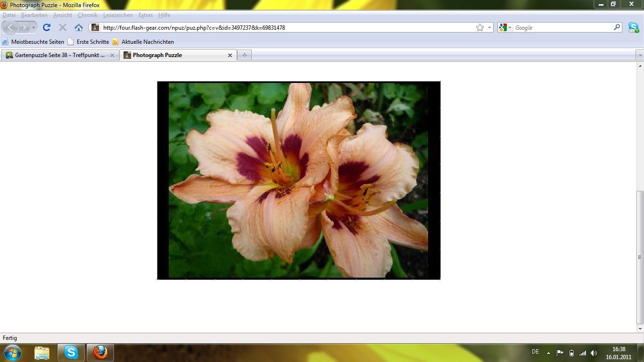644x362 pixels.
Task: Open the new tab button
Action: click(x=244, y=55)
